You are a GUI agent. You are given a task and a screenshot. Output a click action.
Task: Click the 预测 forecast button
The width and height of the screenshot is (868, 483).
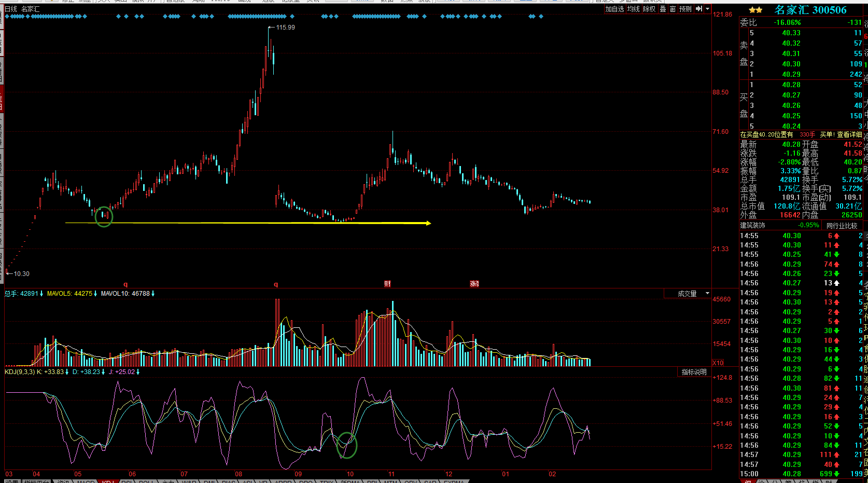pos(685,9)
